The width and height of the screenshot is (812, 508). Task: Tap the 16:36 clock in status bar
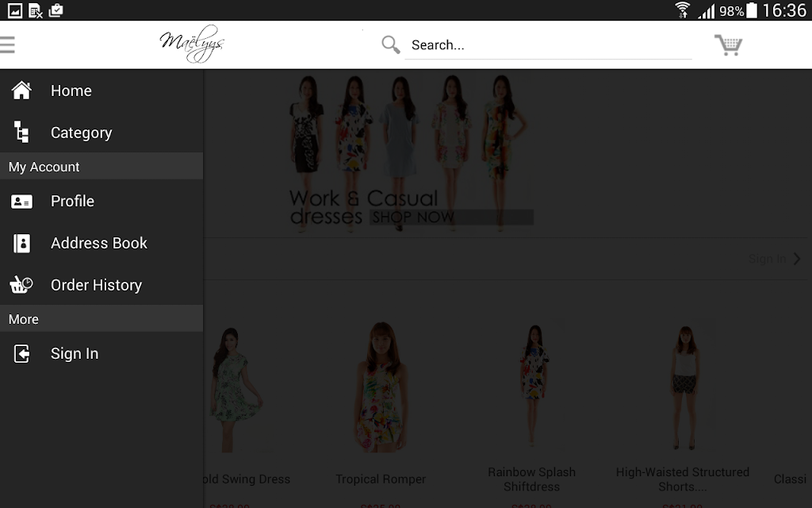[x=784, y=10]
